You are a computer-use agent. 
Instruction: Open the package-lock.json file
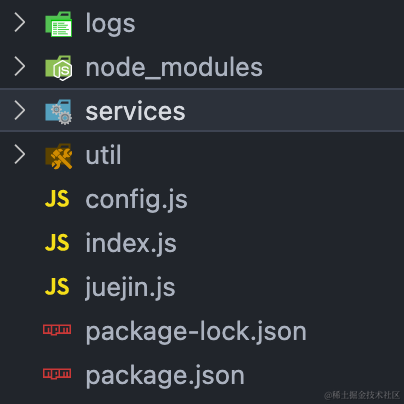pyautogui.click(x=196, y=332)
